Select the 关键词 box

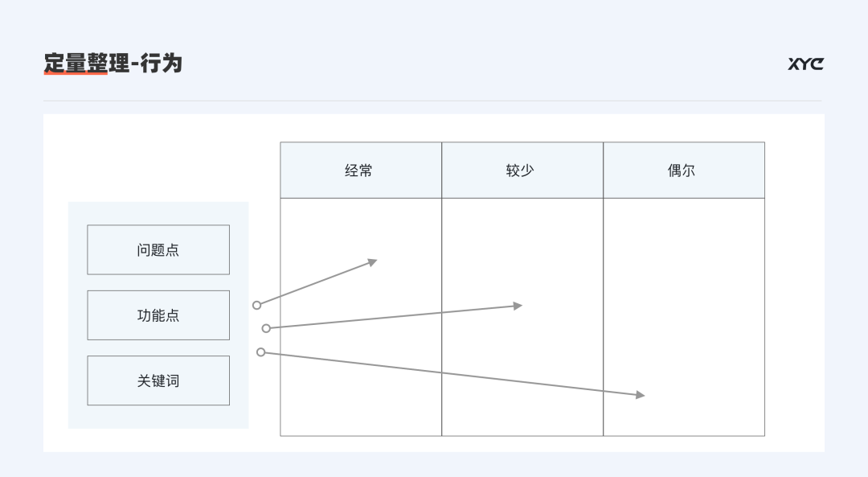158,380
